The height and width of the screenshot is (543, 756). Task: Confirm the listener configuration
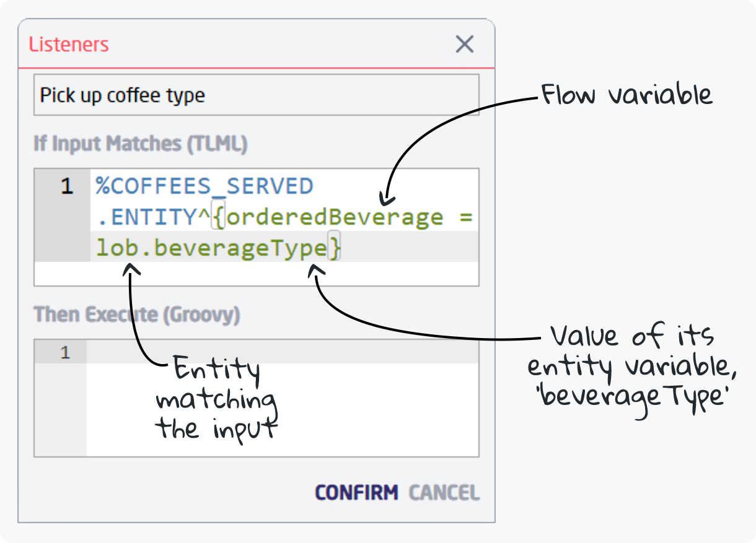click(x=356, y=492)
